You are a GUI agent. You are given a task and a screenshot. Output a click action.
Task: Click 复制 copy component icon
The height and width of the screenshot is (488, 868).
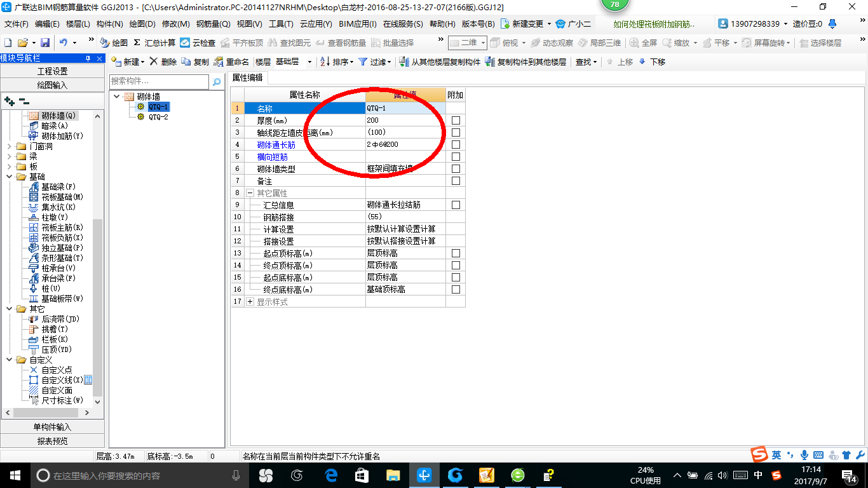tap(195, 62)
